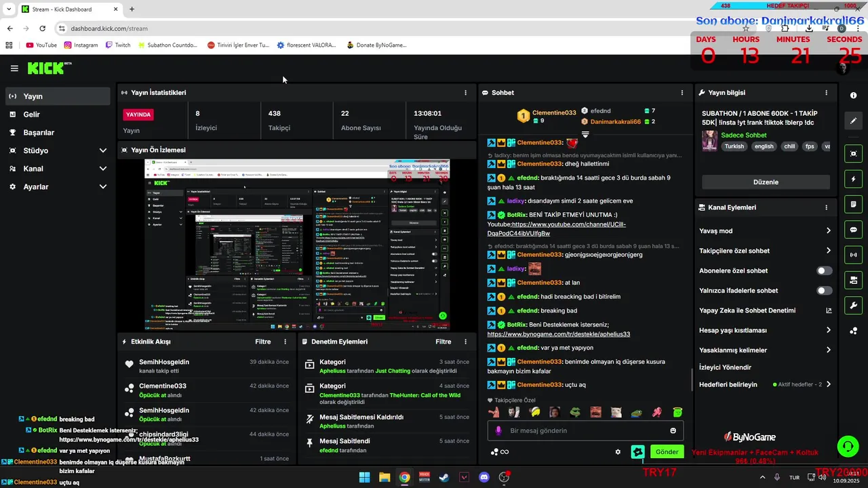Click the chat bubble icon in right toolbar
This screenshot has width=868, height=488.
(x=854, y=230)
